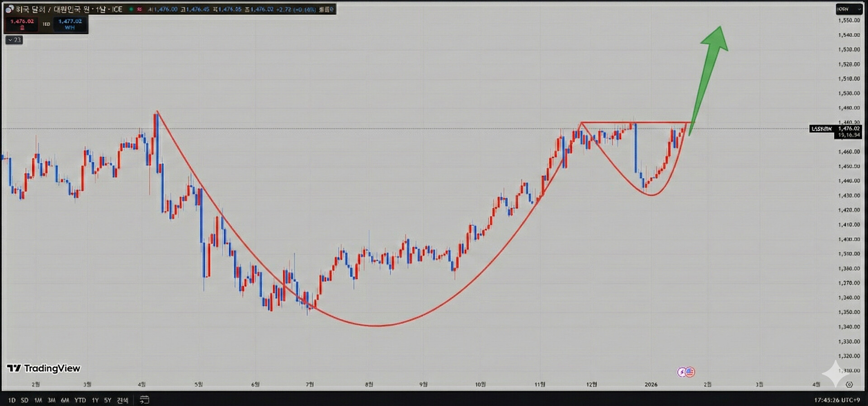Click the TradingView logo

[x=44, y=369]
